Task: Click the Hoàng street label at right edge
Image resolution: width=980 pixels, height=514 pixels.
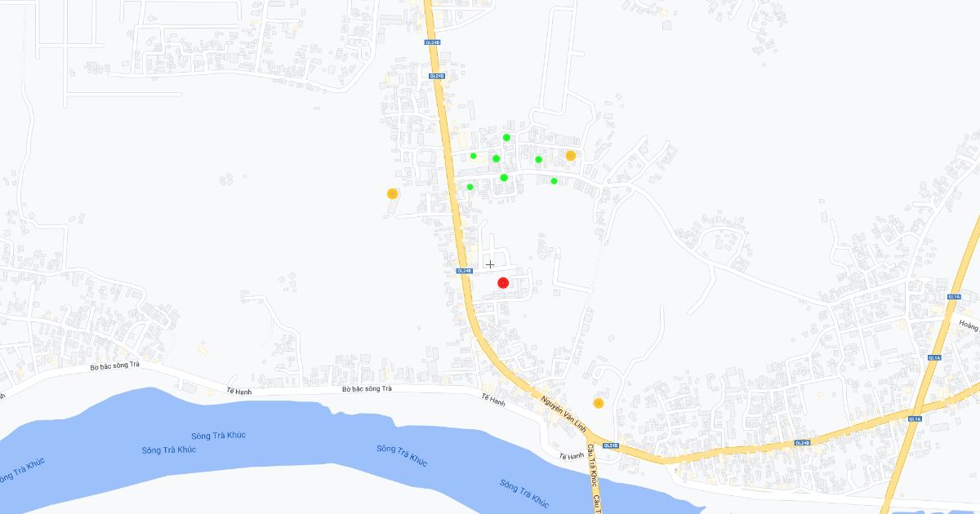Action: click(x=969, y=325)
